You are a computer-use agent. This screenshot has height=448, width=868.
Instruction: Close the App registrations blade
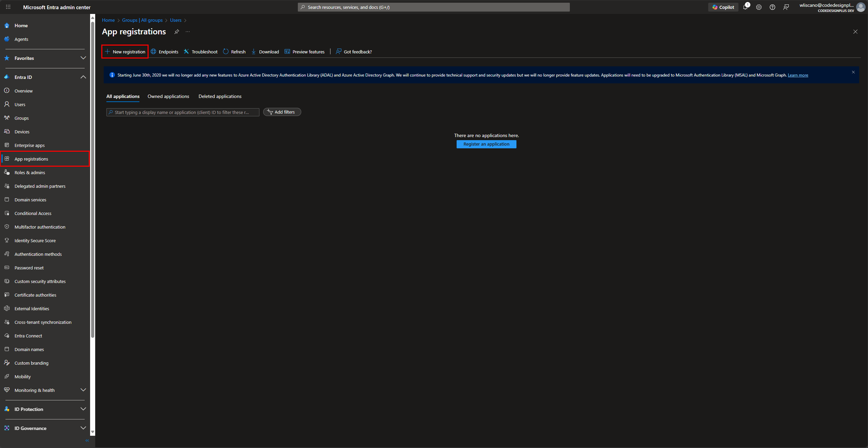pos(855,32)
